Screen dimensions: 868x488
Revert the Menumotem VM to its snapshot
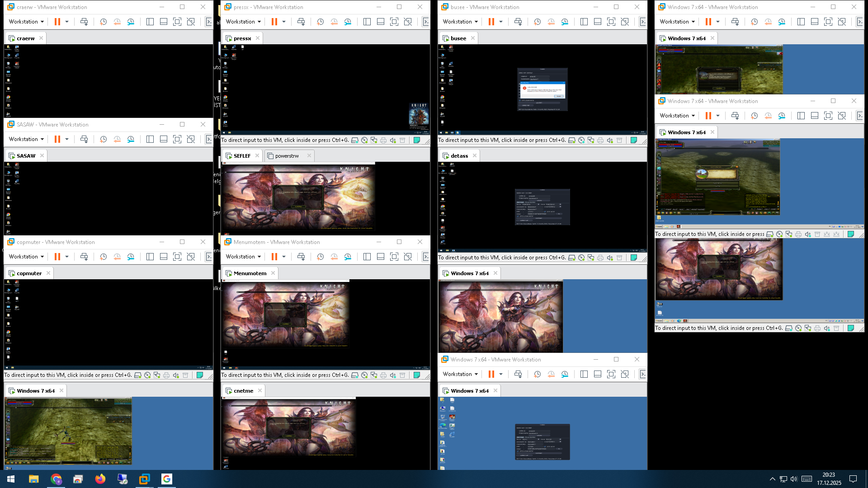coord(334,257)
